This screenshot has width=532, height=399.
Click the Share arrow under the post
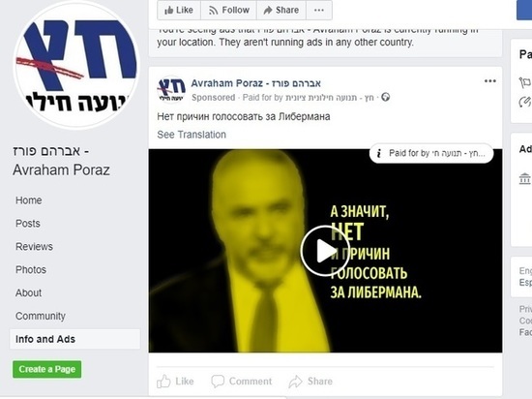tap(295, 382)
